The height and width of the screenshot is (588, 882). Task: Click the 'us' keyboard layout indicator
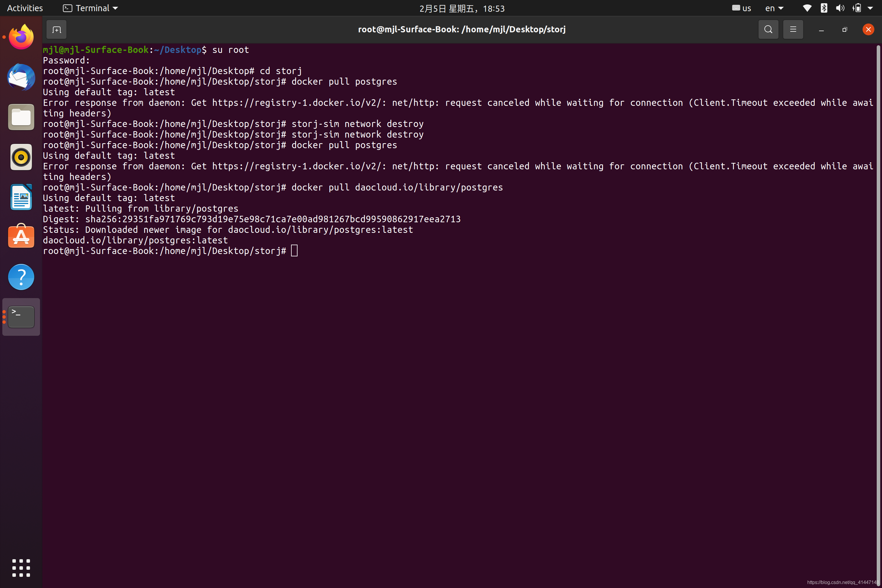pos(741,8)
